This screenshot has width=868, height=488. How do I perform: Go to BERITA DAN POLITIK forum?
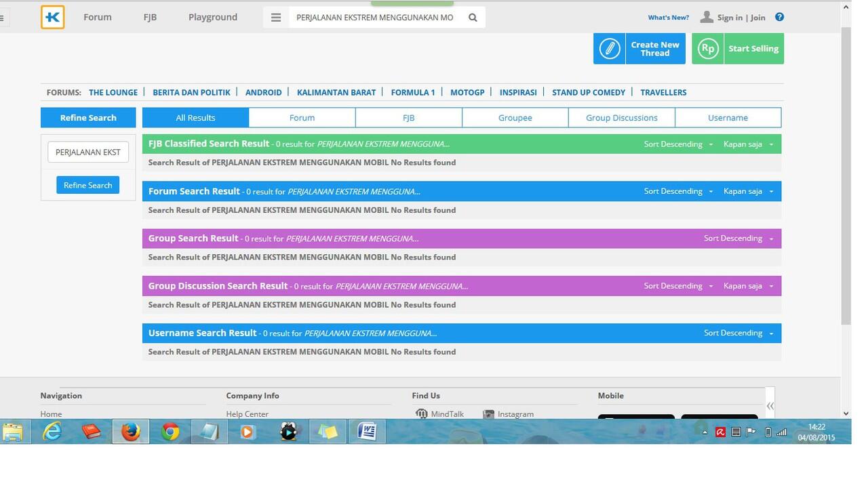(x=191, y=92)
